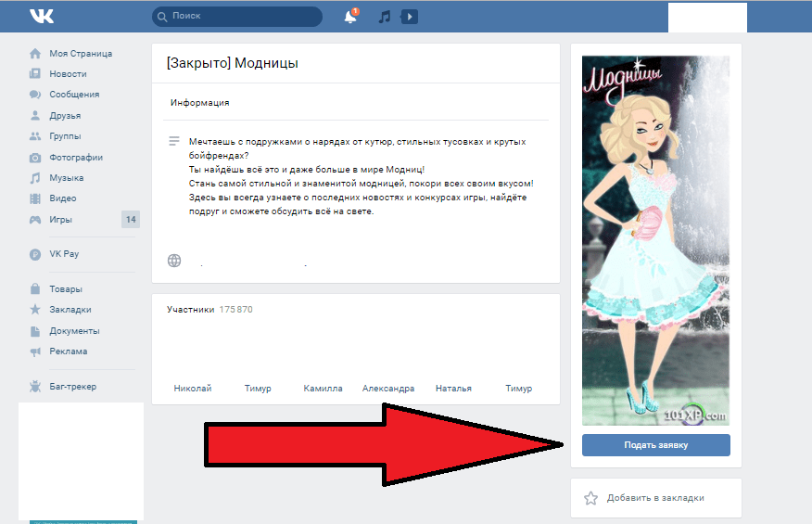Open Группы section
The width and height of the screenshot is (812, 524).
[x=65, y=136]
